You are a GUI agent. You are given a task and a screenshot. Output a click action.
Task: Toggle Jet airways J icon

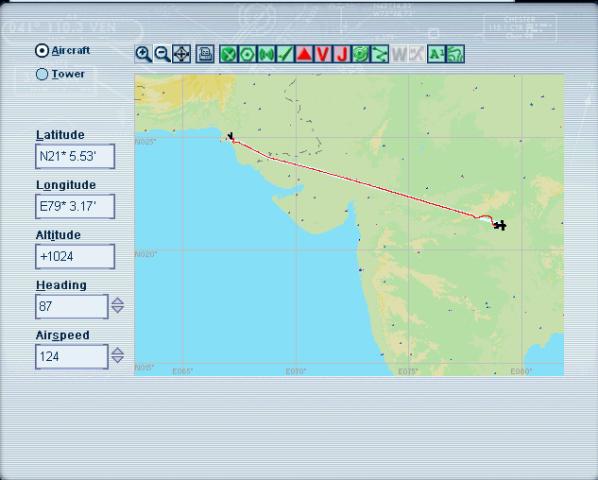tap(342, 54)
